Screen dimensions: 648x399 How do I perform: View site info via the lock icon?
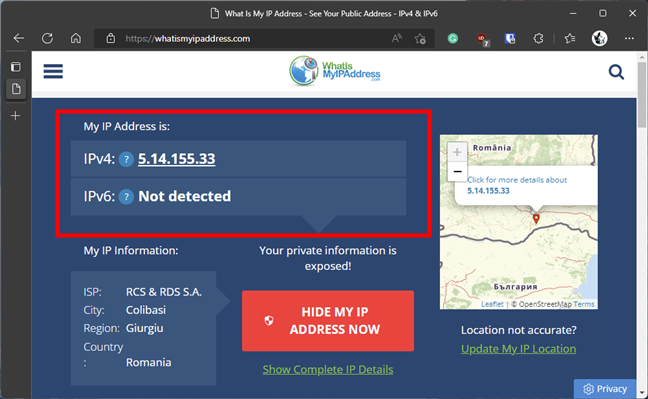[x=110, y=38]
